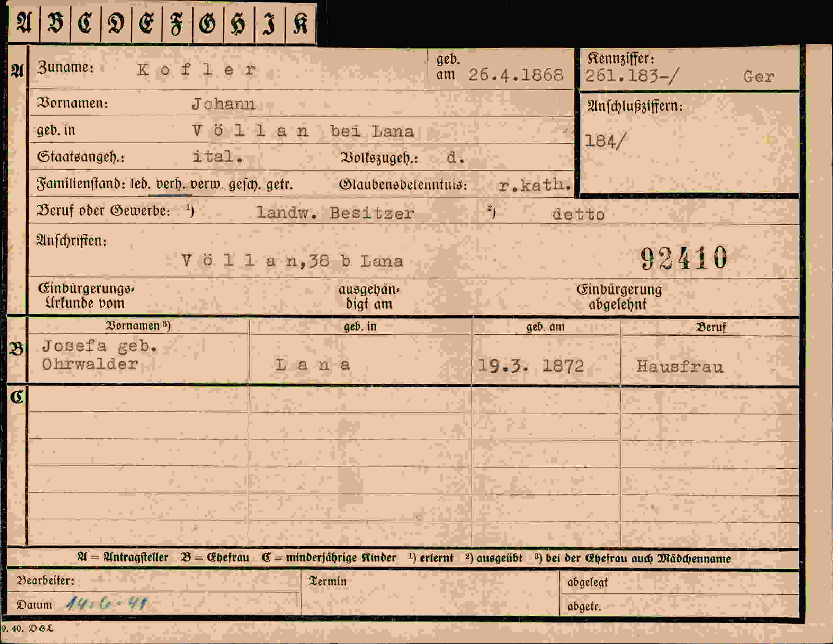Viewport: 833px width, 644px height.
Task: Click the section B marker letter
Action: 17,349
